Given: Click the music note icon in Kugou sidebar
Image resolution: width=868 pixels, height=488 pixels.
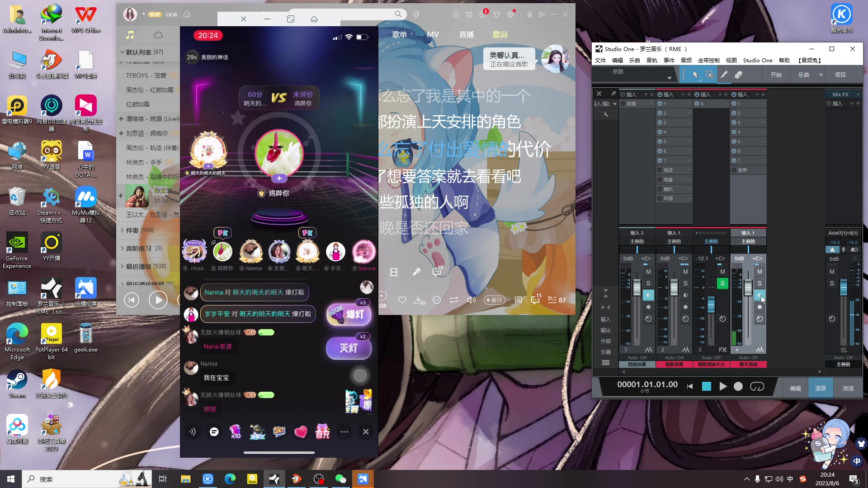Looking at the screenshot, I should (130, 35).
